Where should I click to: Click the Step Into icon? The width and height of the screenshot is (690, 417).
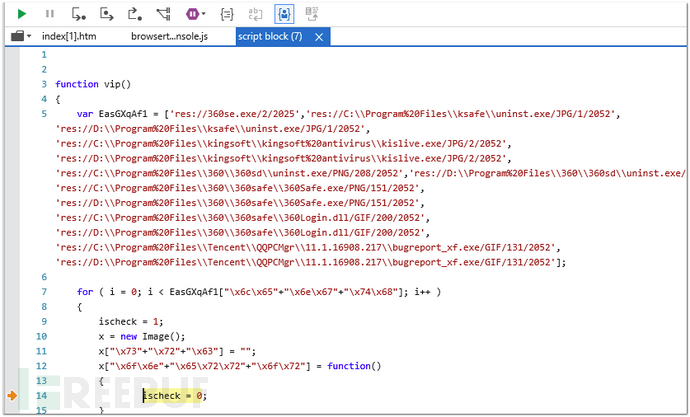(78, 14)
